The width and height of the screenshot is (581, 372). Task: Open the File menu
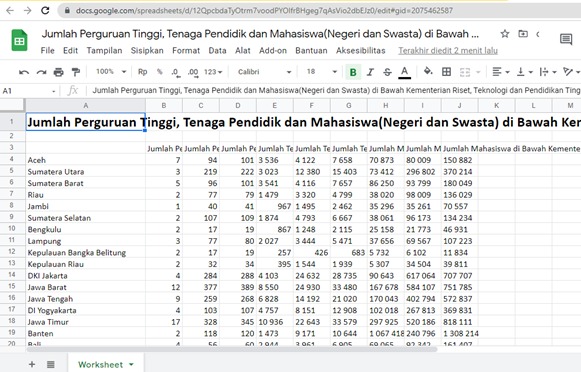pyautogui.click(x=47, y=50)
